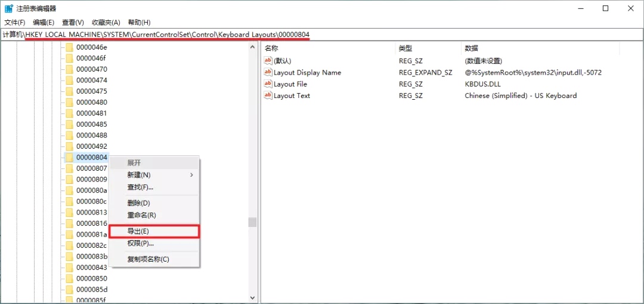The width and height of the screenshot is (644, 304).
Task: Click the string icon of Layout Text
Action: [x=268, y=96]
